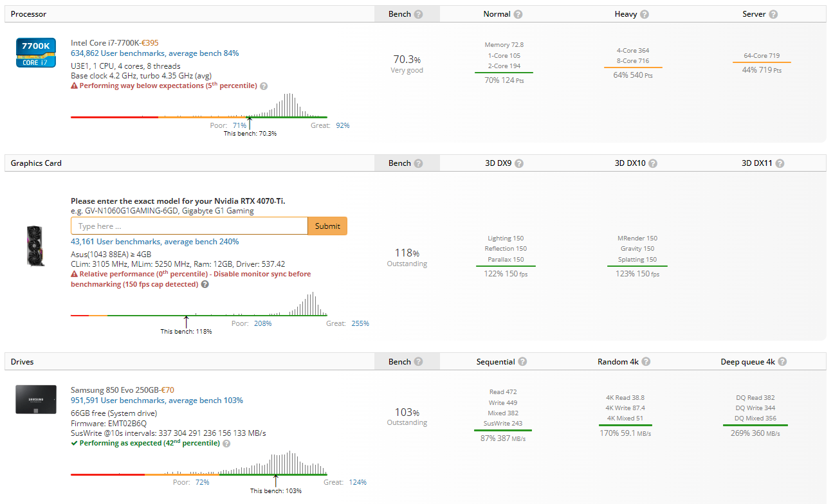The height and width of the screenshot is (504, 833).
Task: Click the 3D DX11 help icon
Action: pyautogui.click(x=780, y=163)
